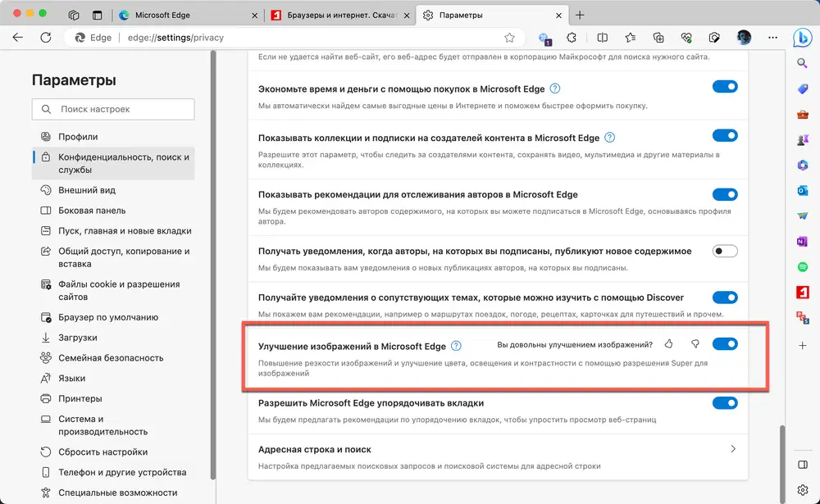The width and height of the screenshot is (820, 504).
Task: Click the user profile avatar
Action: coord(744,37)
